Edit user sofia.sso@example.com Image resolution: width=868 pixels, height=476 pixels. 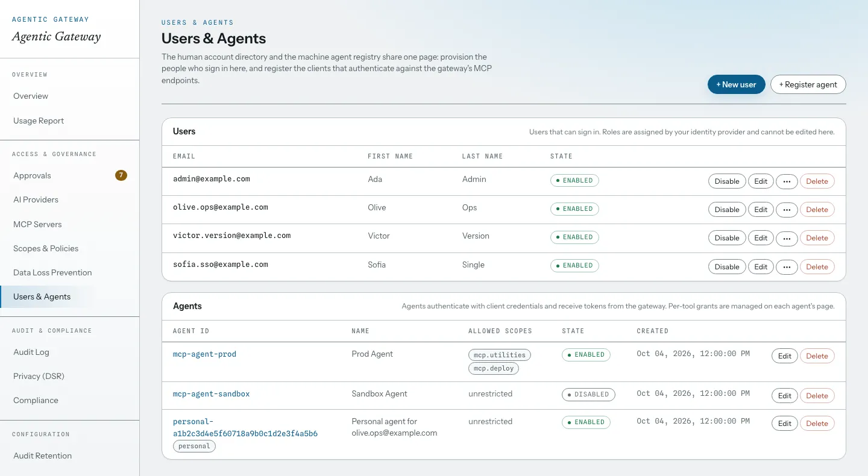761,267
